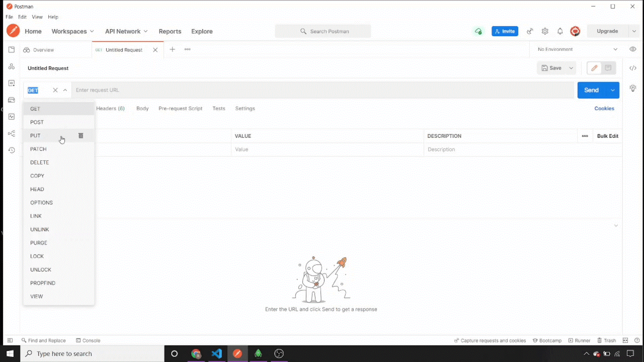Click the PATCH method menu item
644x362 pixels.
point(38,149)
